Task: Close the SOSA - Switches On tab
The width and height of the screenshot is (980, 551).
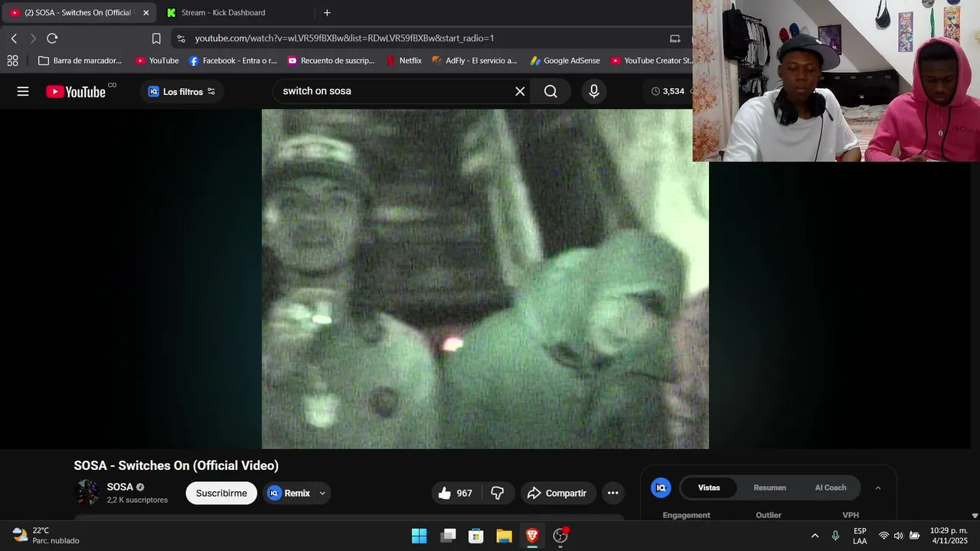Action: click(145, 12)
